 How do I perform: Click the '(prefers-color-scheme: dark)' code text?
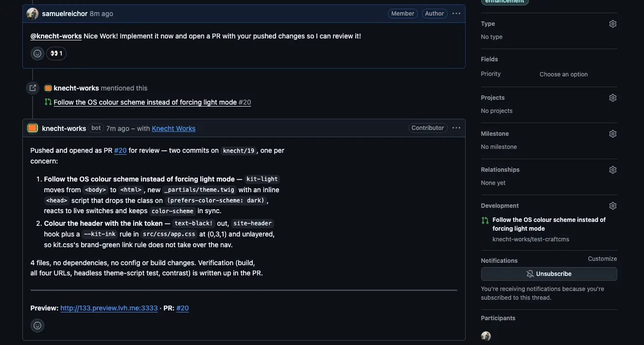click(x=216, y=200)
